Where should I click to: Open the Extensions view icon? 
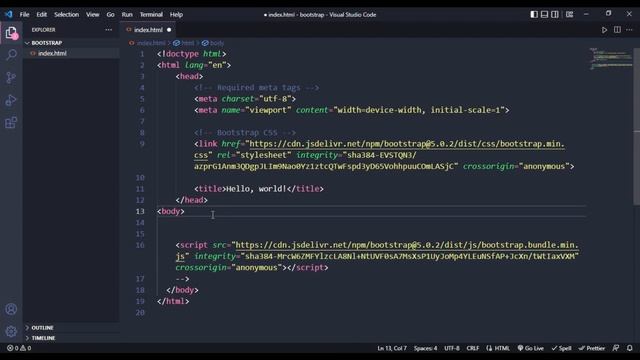click(11, 122)
